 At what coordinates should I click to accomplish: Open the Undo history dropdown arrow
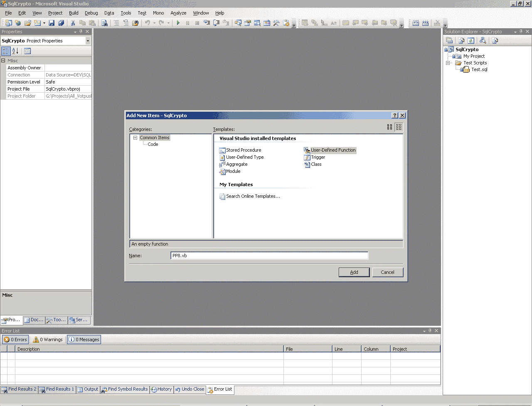click(x=154, y=23)
